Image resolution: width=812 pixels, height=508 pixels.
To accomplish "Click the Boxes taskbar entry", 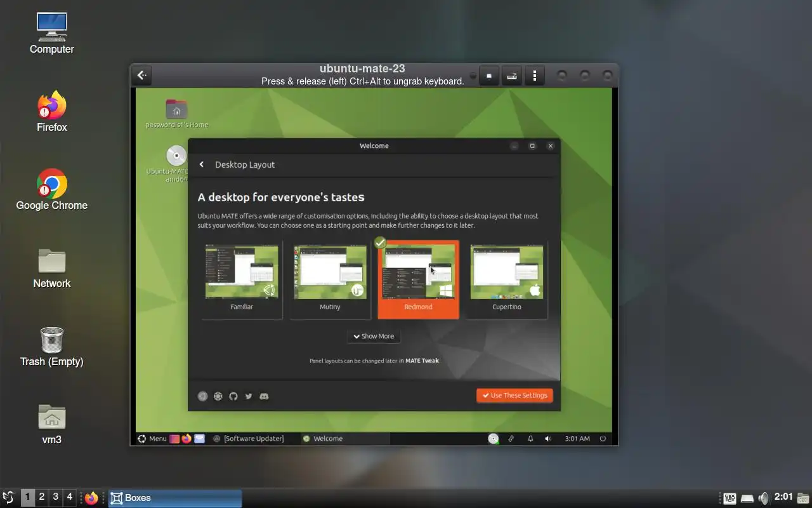I will 175,498.
